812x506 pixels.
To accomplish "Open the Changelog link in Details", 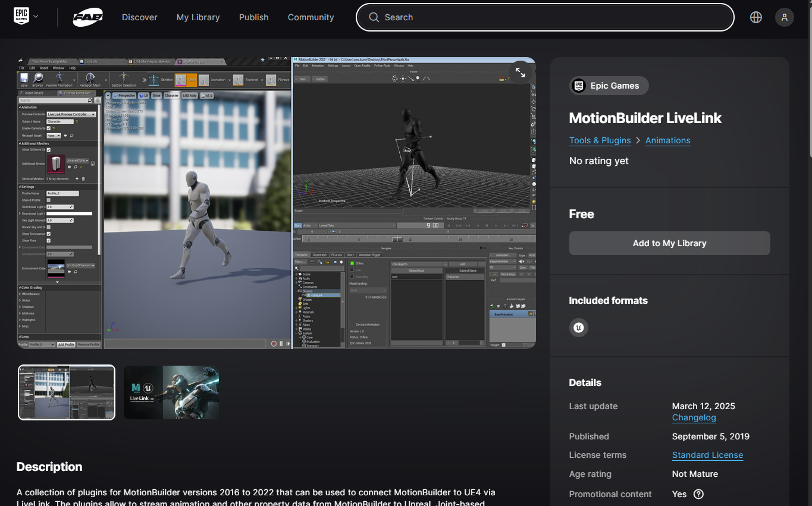I will pos(694,417).
